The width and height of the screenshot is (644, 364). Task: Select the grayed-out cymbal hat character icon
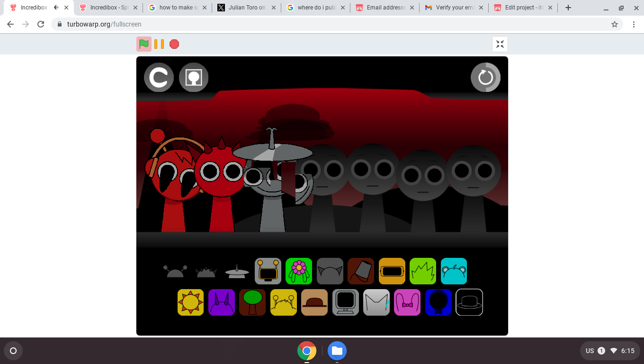pyautogui.click(x=237, y=272)
